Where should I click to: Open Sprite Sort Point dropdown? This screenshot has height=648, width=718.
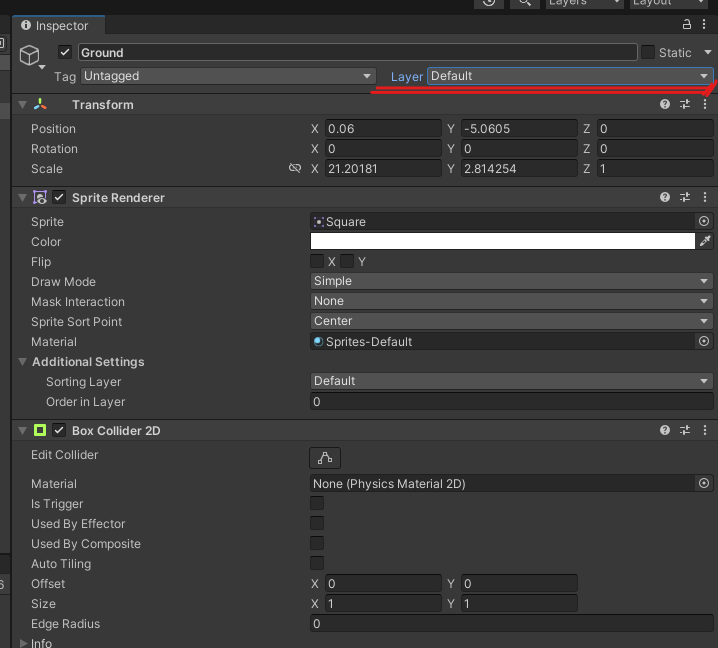pos(511,321)
